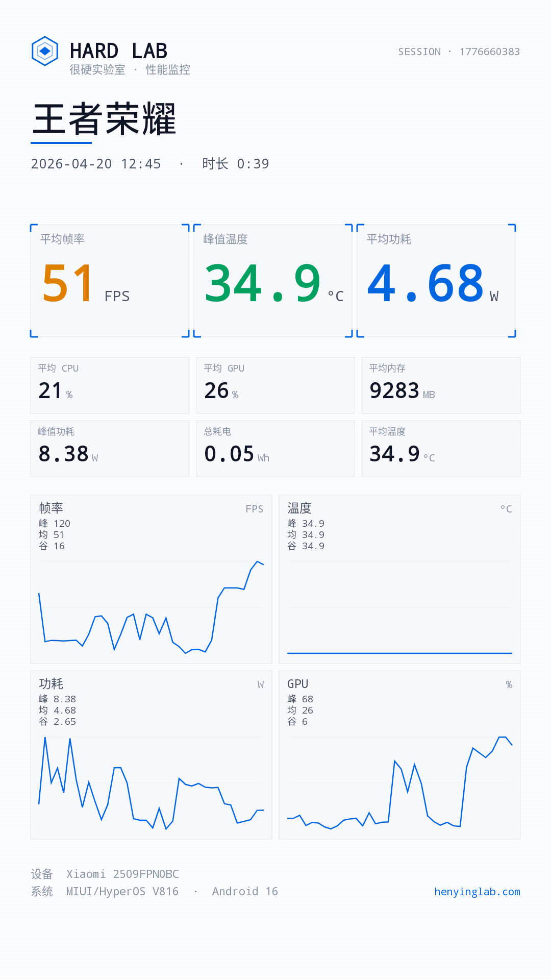Screen dimensions: 551x980
Task: Click the % unit label on GPU chart
Action: [509, 684]
